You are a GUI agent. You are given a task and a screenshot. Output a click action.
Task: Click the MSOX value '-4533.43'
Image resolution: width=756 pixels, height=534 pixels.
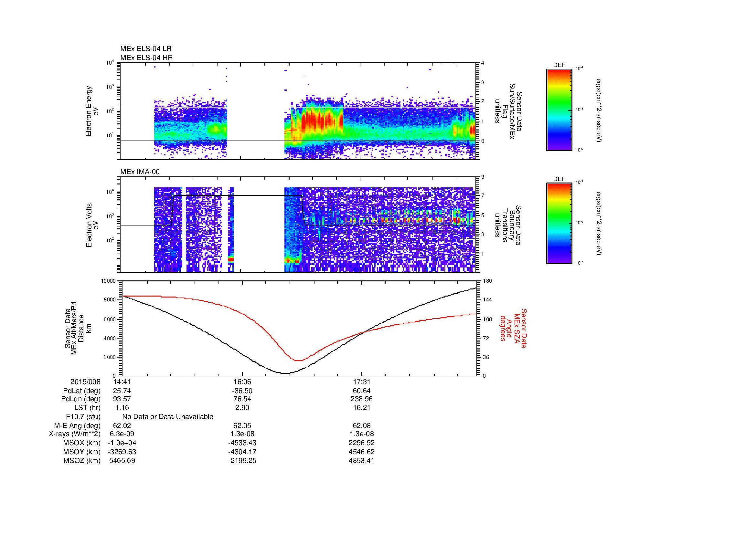point(242,443)
